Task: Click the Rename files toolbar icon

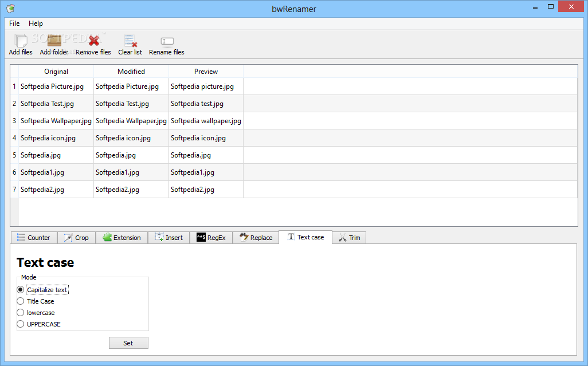Action: (167, 41)
